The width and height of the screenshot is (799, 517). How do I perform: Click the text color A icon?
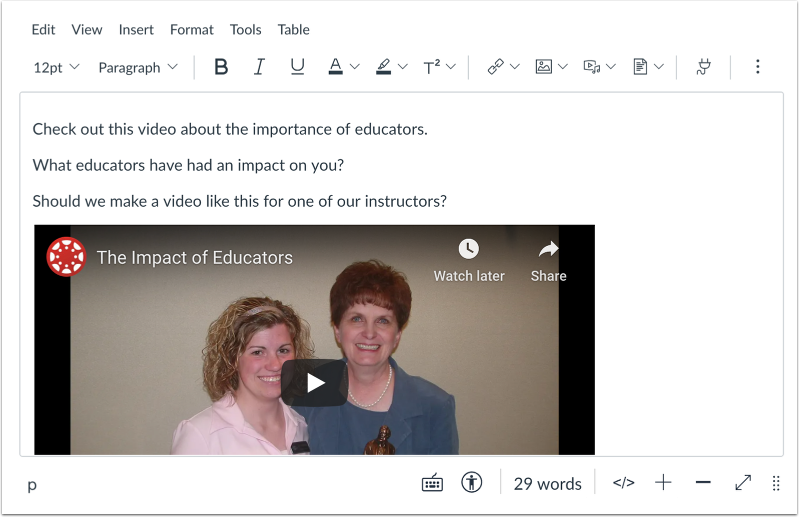pos(335,67)
